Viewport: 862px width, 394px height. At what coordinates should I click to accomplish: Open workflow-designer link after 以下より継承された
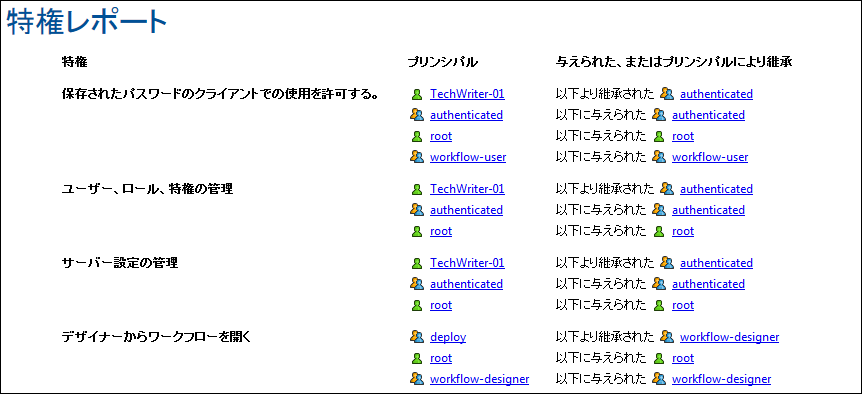click(730, 337)
